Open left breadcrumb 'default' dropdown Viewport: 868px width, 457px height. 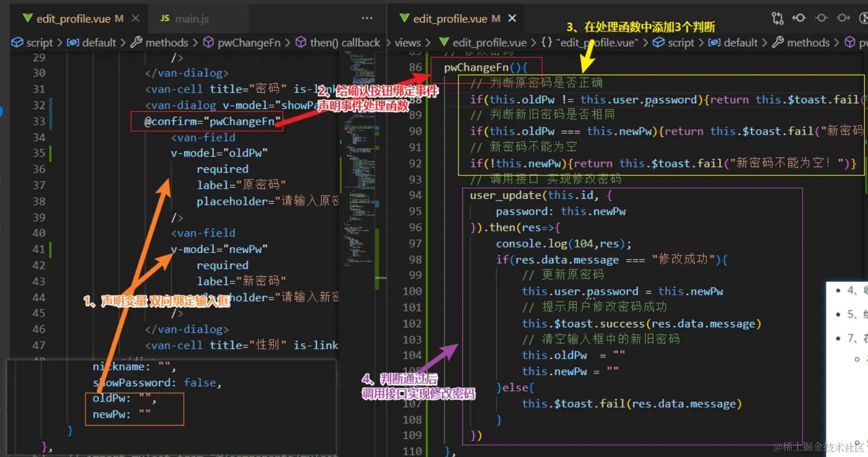tap(91, 43)
